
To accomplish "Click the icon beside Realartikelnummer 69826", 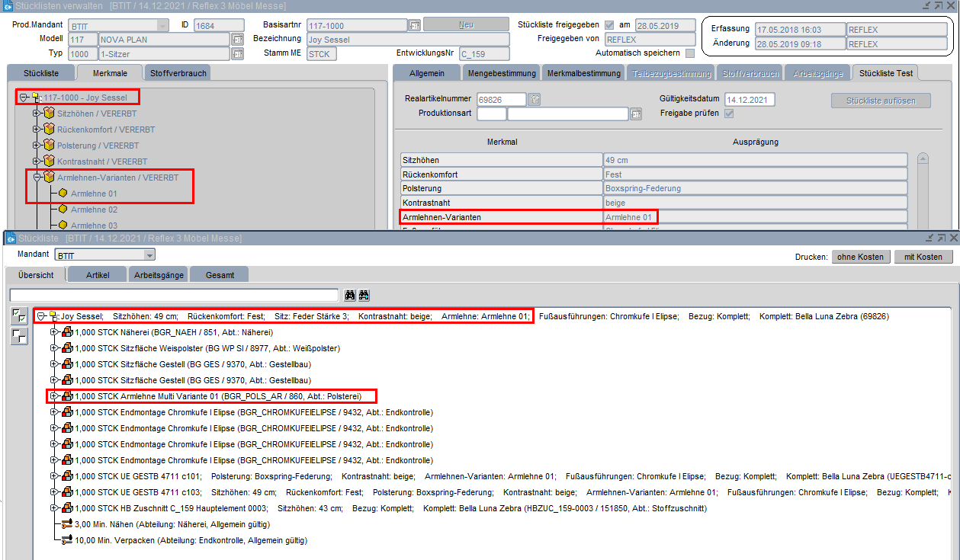I will 535,100.
